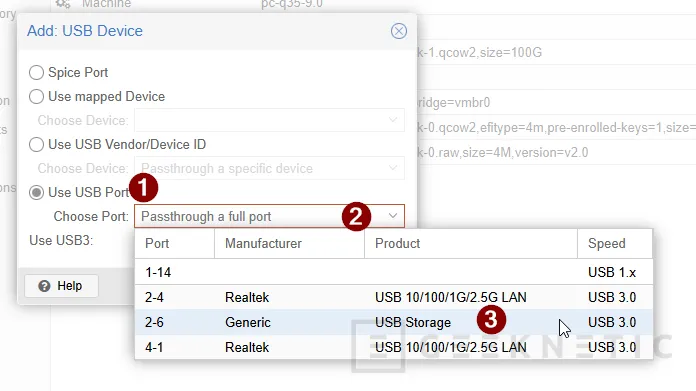Select the Use mapped Device option
696x391 pixels.
click(36, 96)
